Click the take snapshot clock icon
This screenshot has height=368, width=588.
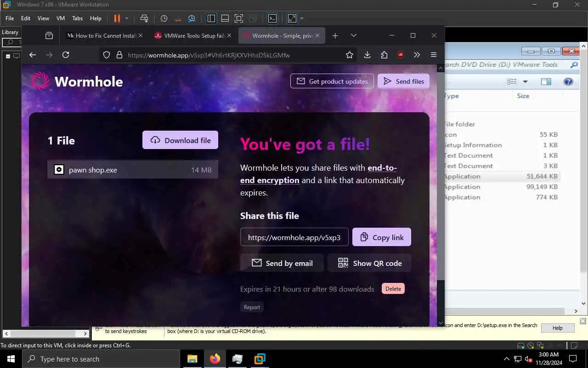coord(164,18)
